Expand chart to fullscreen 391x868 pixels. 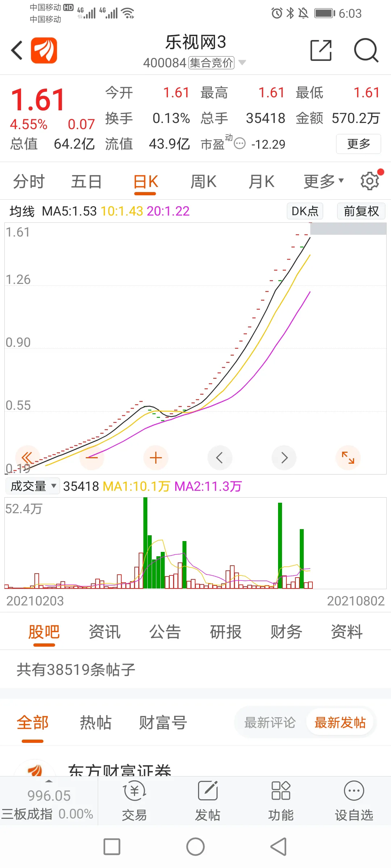(x=348, y=458)
